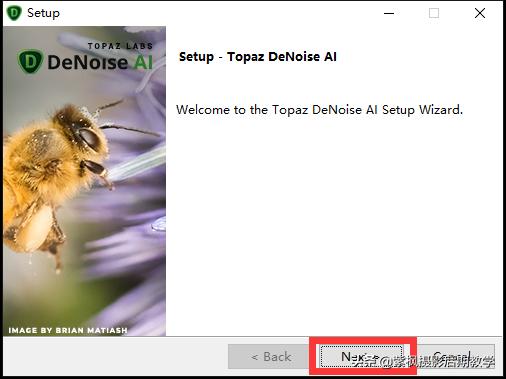The image size is (506, 379).
Task: Click the disabled Back button
Action: coord(268,356)
